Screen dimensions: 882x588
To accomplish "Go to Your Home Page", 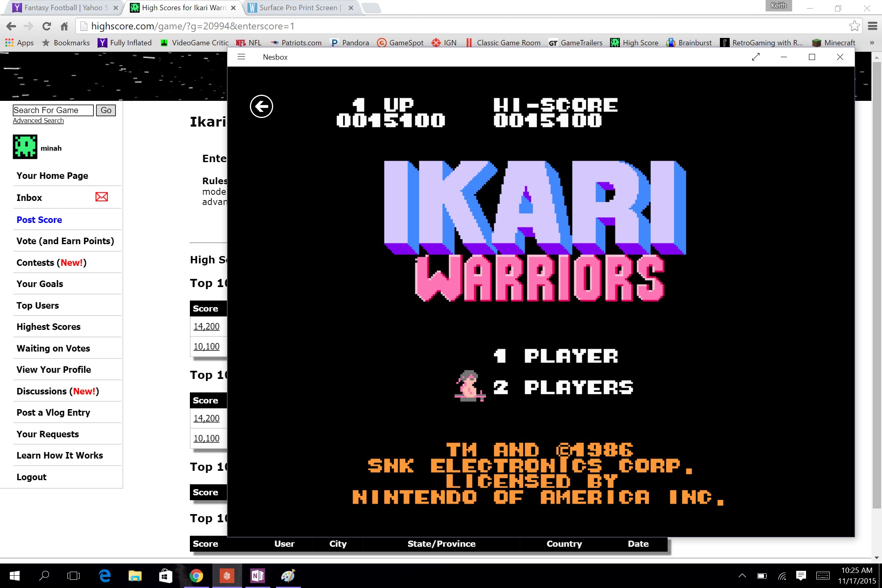I will (x=52, y=176).
